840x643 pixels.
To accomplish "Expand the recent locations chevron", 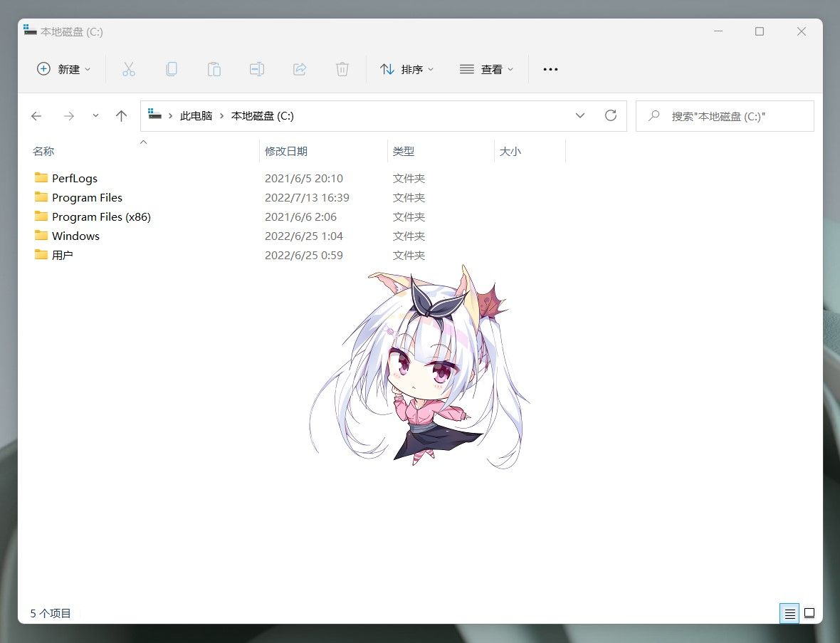I will 95,115.
